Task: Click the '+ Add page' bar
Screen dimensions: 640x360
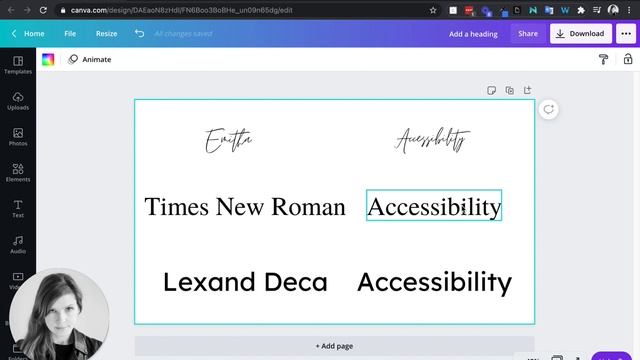Action: (x=334, y=346)
